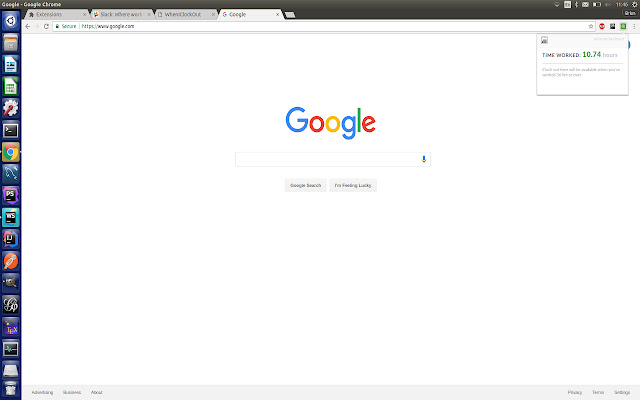
Task: Open the Settings footer link
Action: (x=622, y=392)
